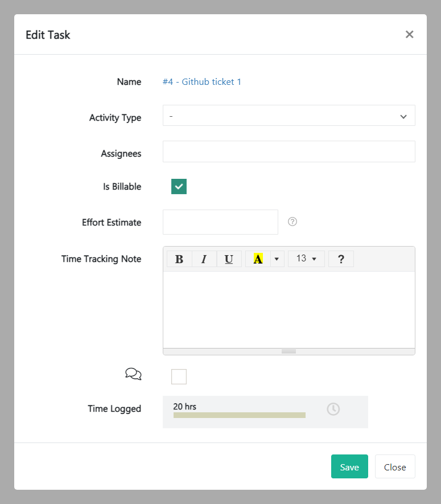The image size is (441, 504).
Task: Click the Time Logged progress bar
Action: pyautogui.click(x=239, y=415)
